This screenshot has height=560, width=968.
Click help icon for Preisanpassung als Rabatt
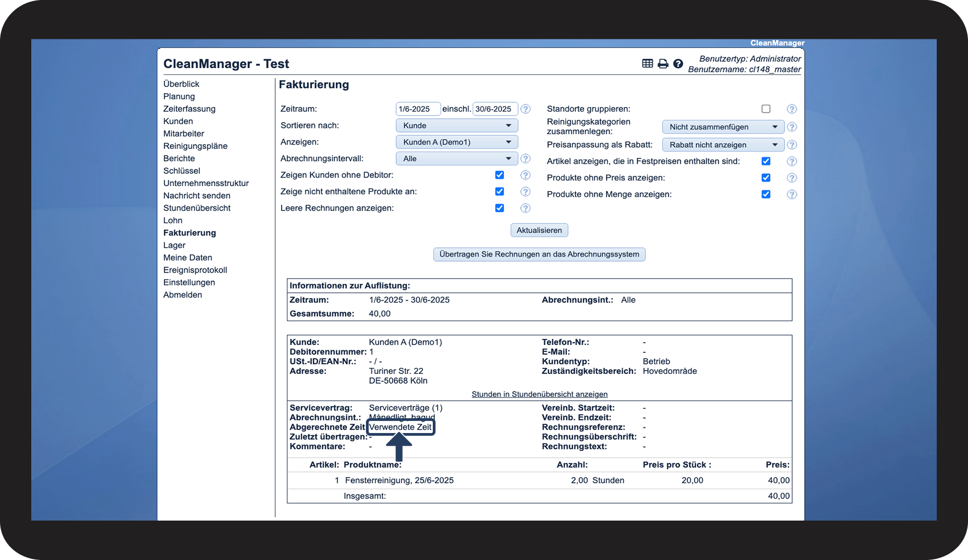pos(792,145)
